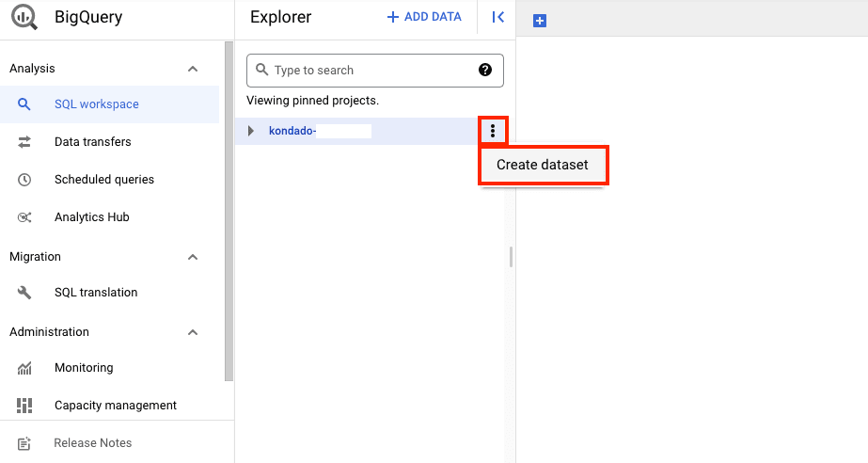868x463 pixels.
Task: Click the Data transfers arrows icon
Action: (x=24, y=142)
